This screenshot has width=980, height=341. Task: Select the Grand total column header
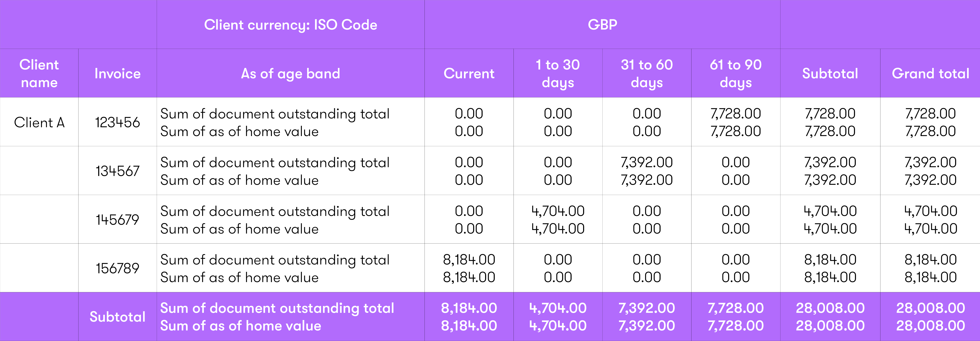(930, 73)
